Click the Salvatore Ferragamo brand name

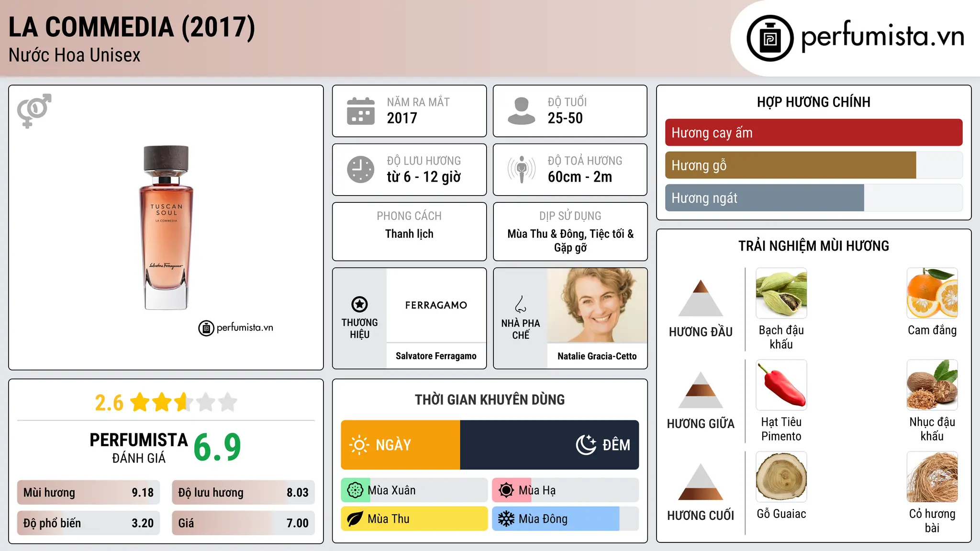tap(436, 356)
